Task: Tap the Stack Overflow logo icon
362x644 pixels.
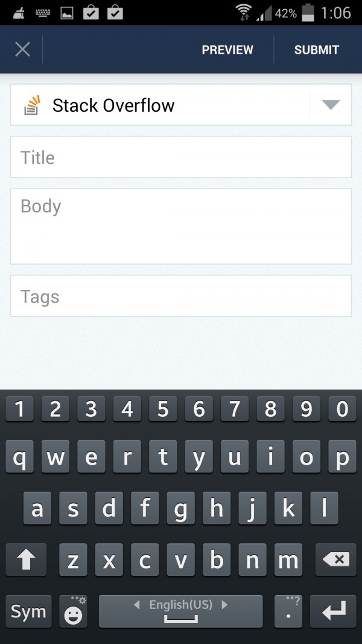Action: 32,105
